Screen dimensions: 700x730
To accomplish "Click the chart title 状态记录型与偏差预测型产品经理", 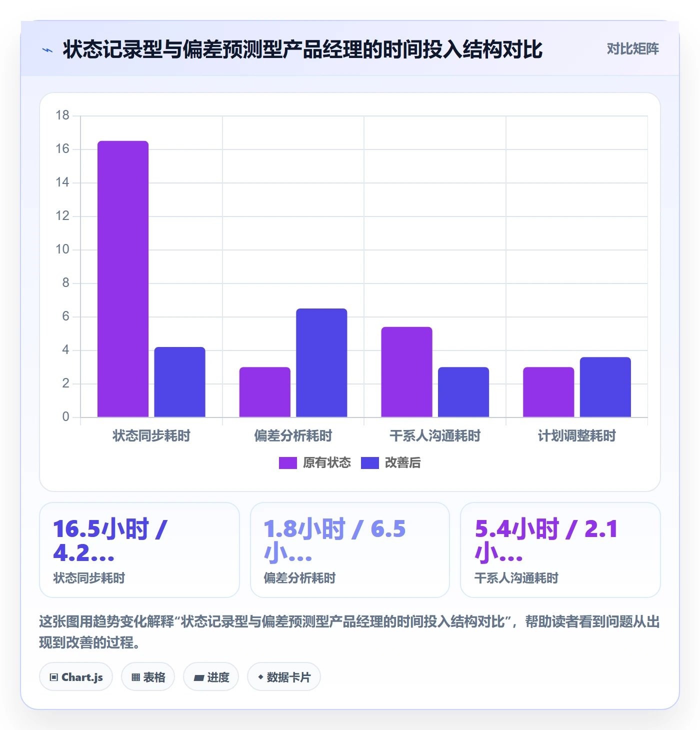I will tap(302, 49).
